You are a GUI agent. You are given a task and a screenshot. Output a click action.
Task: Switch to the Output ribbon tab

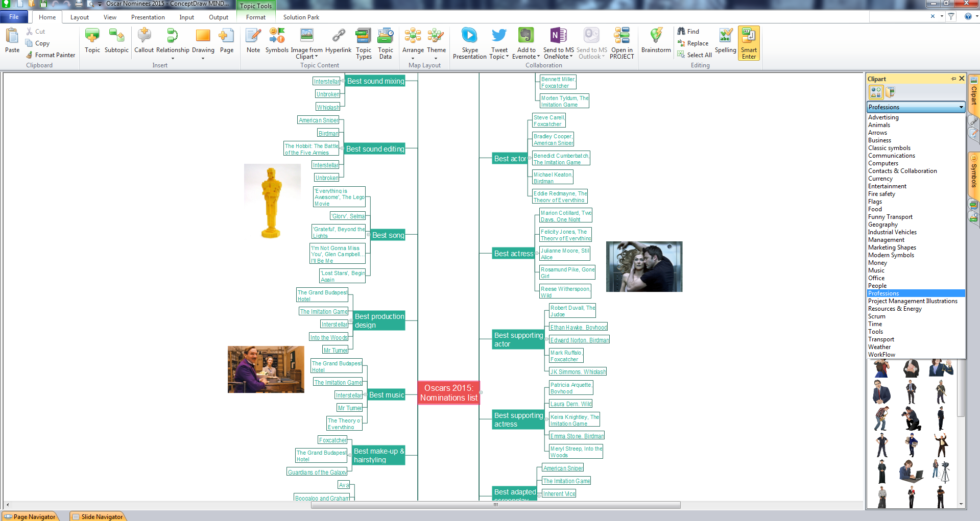pyautogui.click(x=219, y=17)
